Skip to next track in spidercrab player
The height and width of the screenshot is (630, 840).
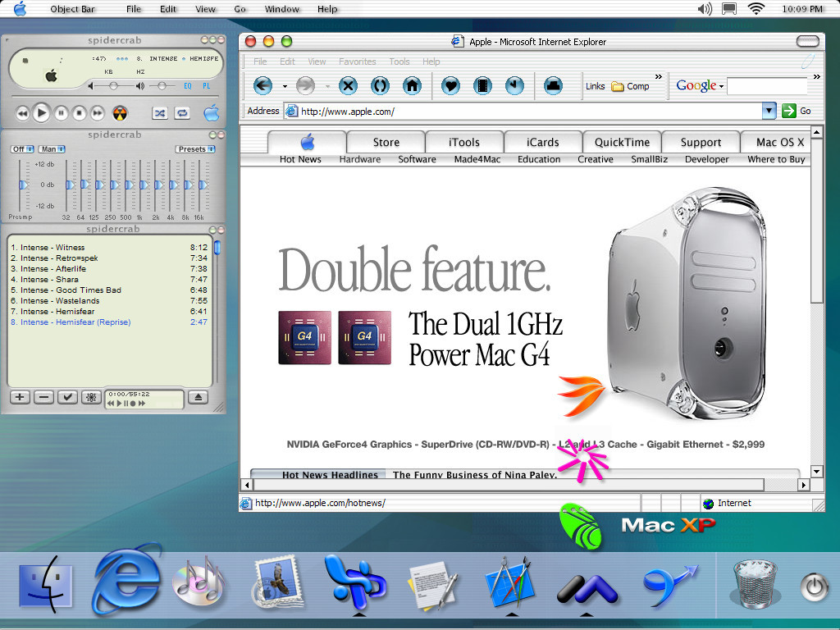click(x=98, y=113)
